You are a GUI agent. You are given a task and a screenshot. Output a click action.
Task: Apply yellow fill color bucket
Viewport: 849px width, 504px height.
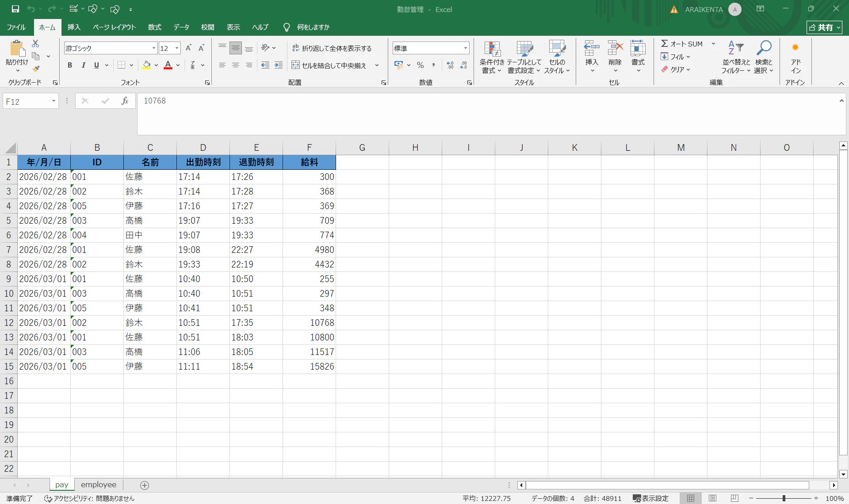pyautogui.click(x=146, y=65)
